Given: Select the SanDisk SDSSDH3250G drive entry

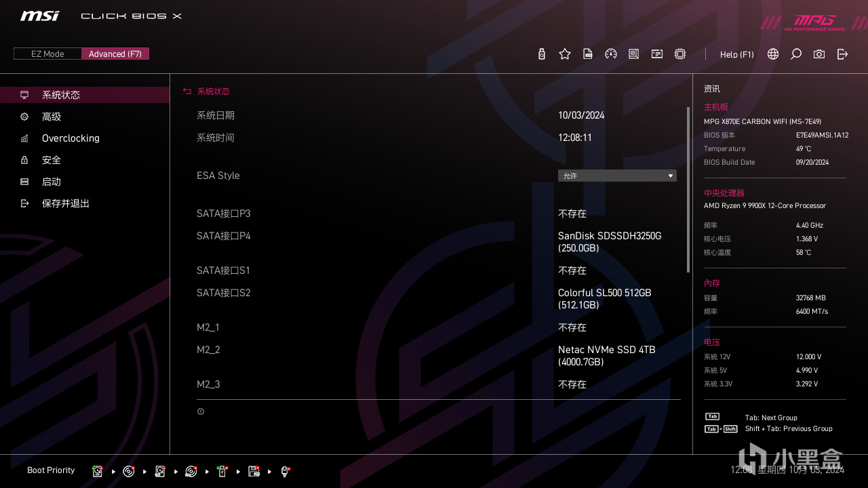Looking at the screenshot, I should [x=610, y=242].
